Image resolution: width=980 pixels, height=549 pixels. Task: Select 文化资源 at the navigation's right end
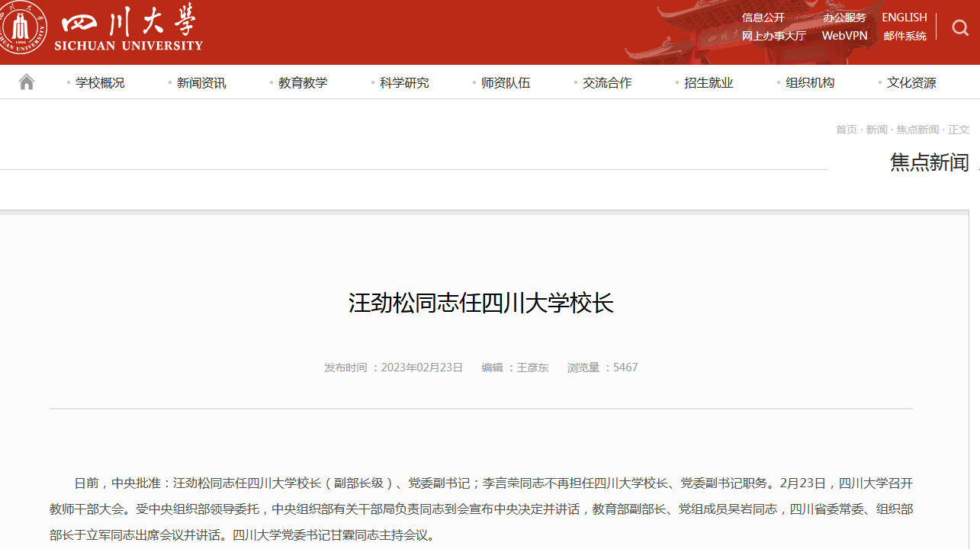point(910,82)
